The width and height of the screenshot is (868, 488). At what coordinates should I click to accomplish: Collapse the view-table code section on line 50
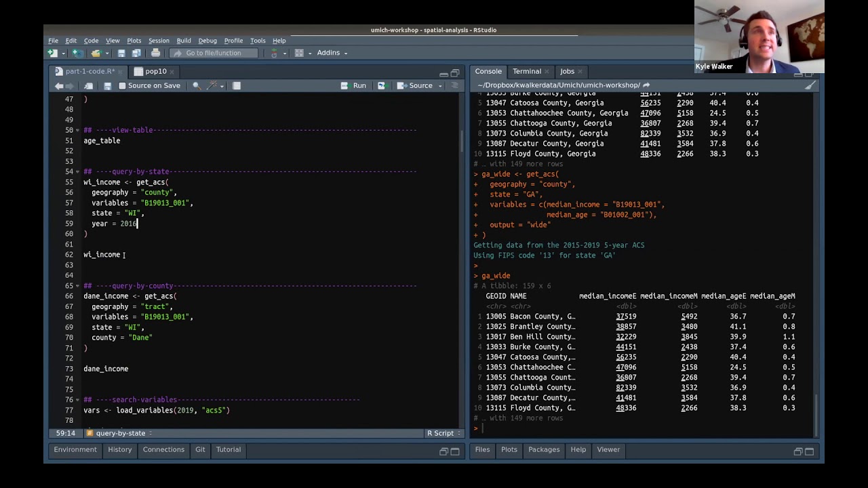click(78, 130)
